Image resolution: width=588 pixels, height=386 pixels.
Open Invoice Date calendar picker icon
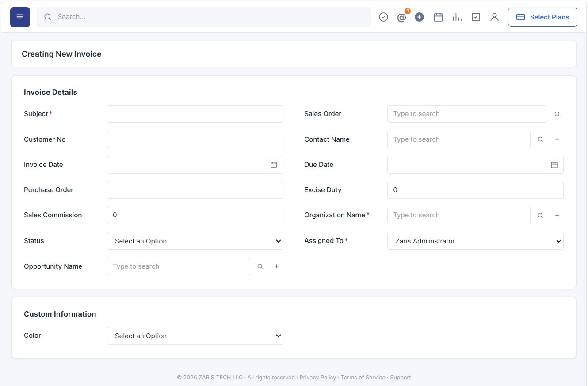tap(274, 165)
